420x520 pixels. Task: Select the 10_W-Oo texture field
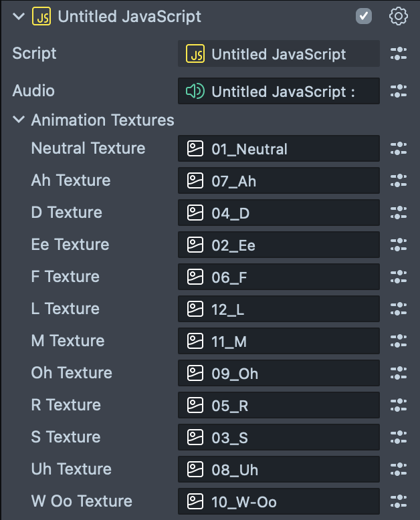[278, 501]
